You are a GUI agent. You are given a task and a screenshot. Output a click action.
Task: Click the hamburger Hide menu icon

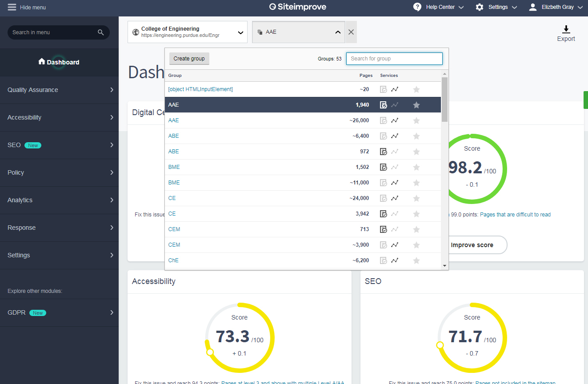(12, 7)
